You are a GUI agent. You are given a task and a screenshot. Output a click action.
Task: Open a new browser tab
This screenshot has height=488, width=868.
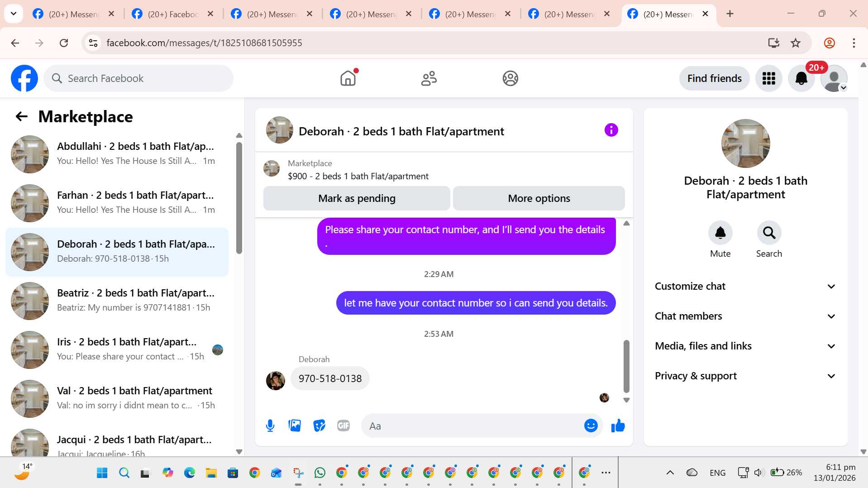pos(730,14)
